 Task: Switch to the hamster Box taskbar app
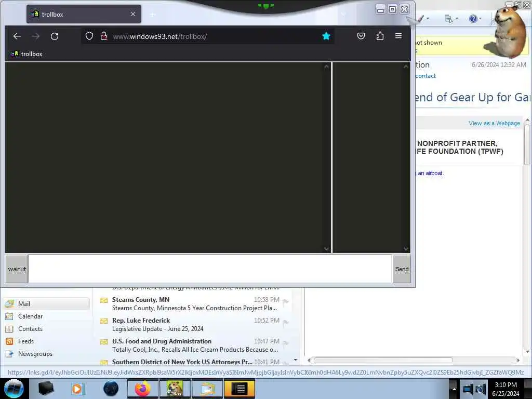(x=175, y=389)
